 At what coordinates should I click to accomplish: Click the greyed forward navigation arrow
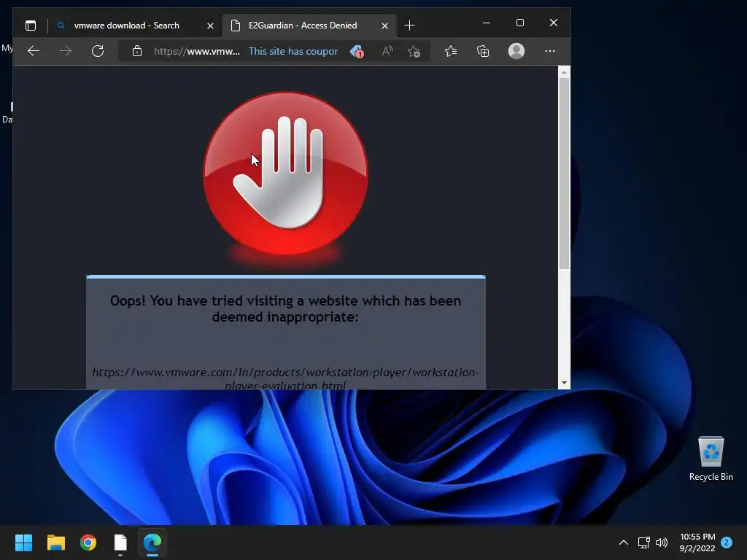66,51
